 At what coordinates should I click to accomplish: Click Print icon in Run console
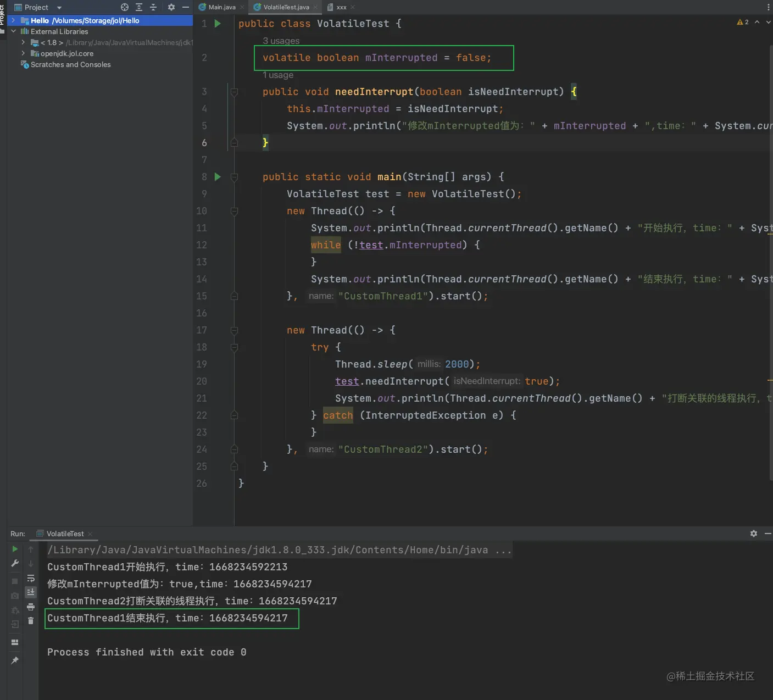point(31,607)
